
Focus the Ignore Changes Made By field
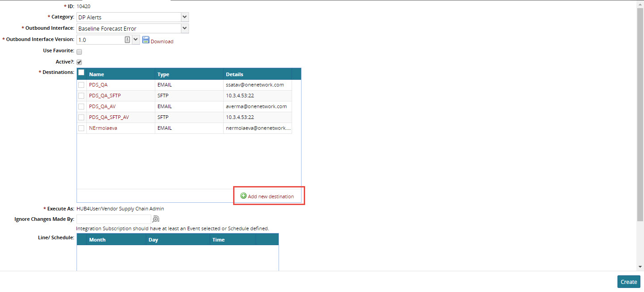point(113,219)
